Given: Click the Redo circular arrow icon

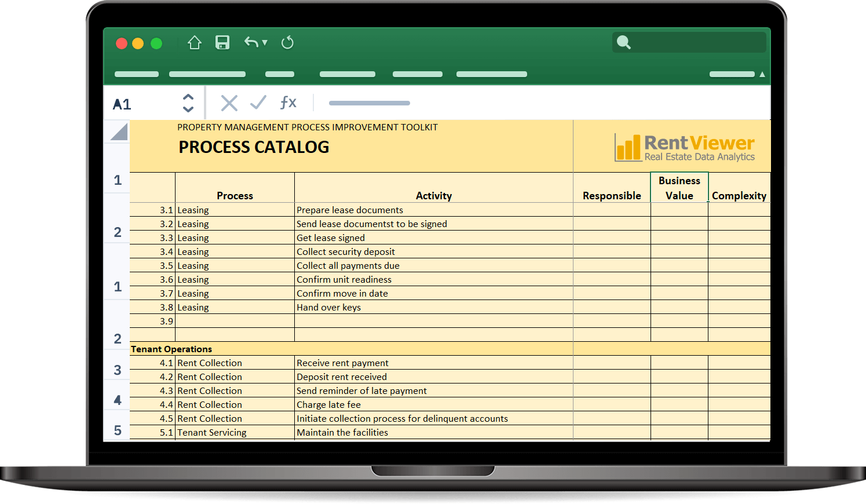Looking at the screenshot, I should coord(287,43).
